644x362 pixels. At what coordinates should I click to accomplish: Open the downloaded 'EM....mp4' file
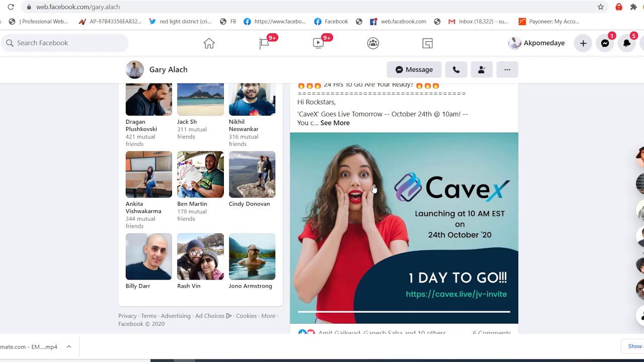pos(29,347)
